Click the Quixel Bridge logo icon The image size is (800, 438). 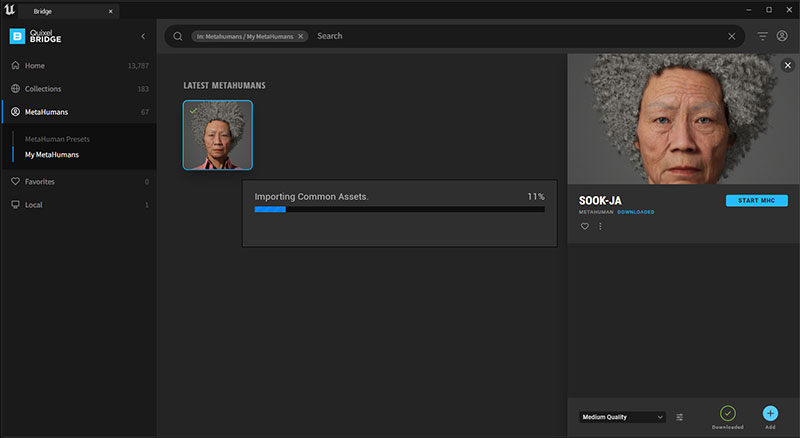click(17, 36)
